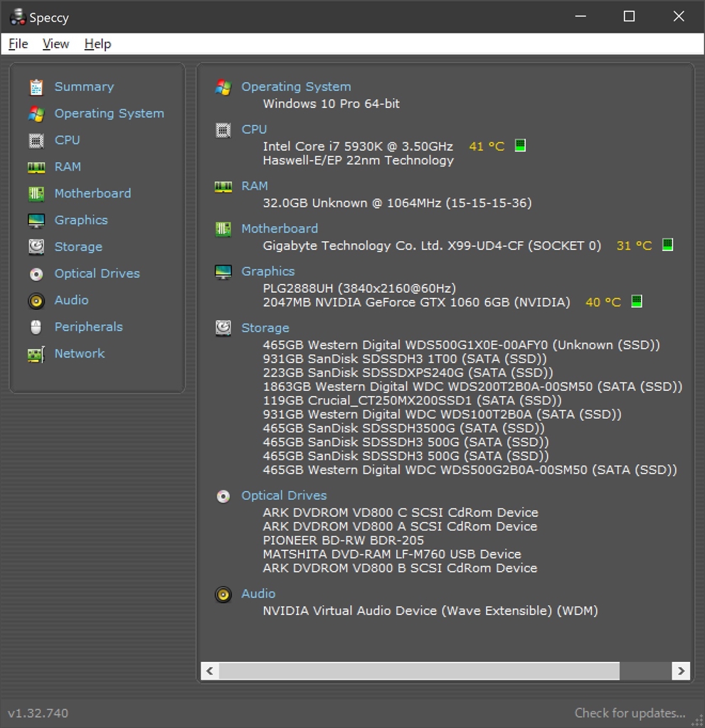Screen dimensions: 705x728
Task: Click the Intel Core i7 5930K line
Action: click(358, 146)
